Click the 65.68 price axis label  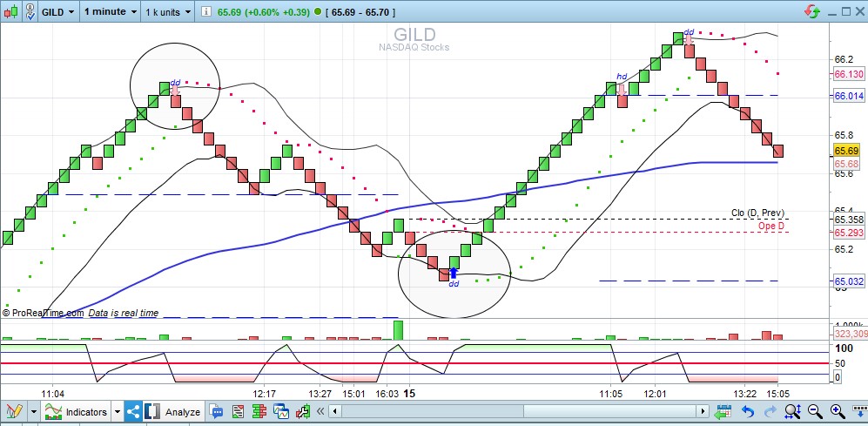pos(847,164)
